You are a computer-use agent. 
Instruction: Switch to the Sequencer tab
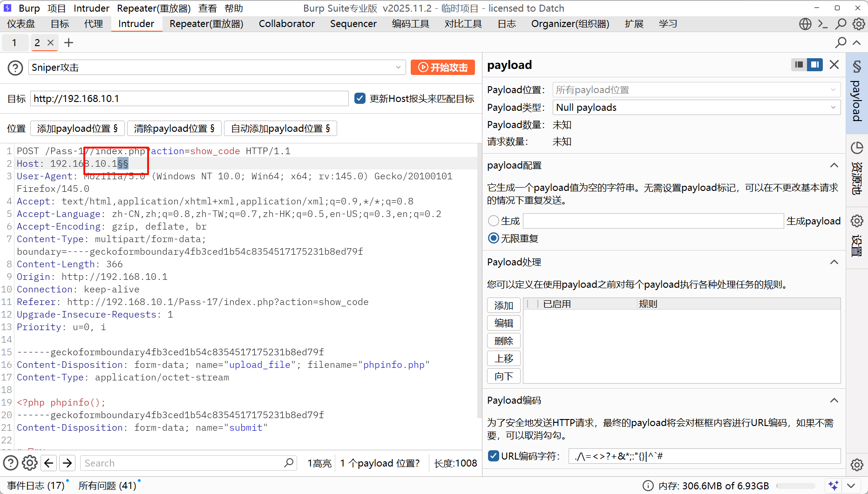[353, 24]
